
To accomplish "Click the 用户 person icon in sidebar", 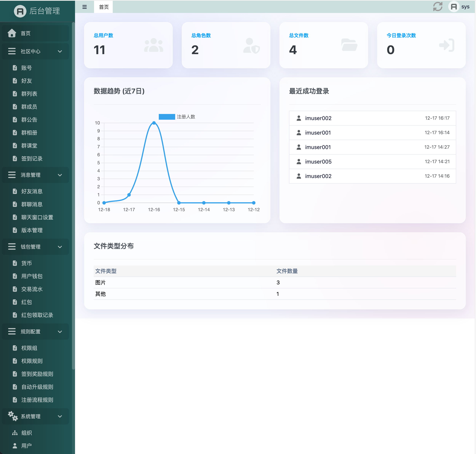I will (x=15, y=446).
